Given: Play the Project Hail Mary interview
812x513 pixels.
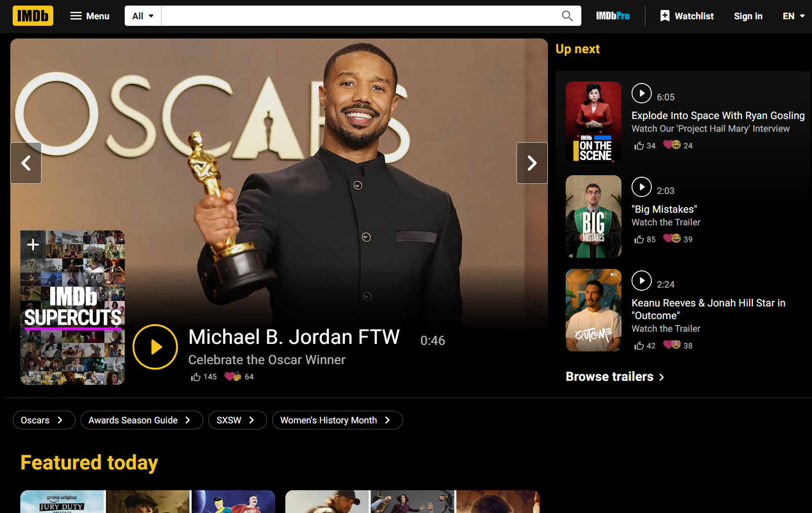Looking at the screenshot, I should 641,93.
